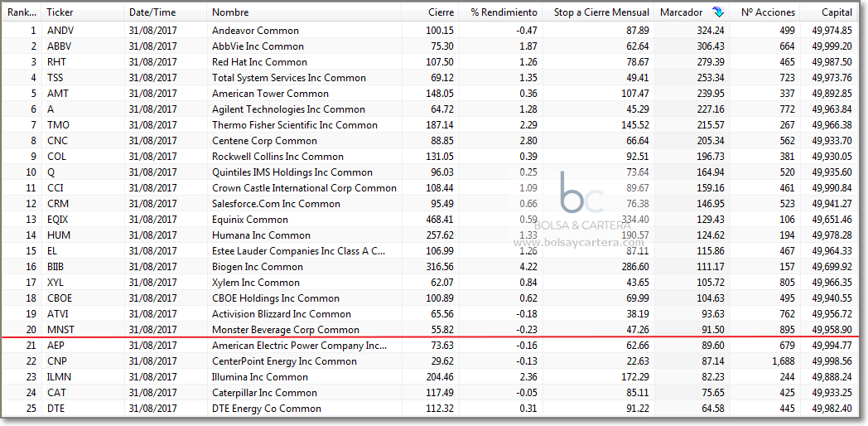Click the sort arrow icon in Marcador header
The height and width of the screenshot is (426, 868).
pos(718,12)
